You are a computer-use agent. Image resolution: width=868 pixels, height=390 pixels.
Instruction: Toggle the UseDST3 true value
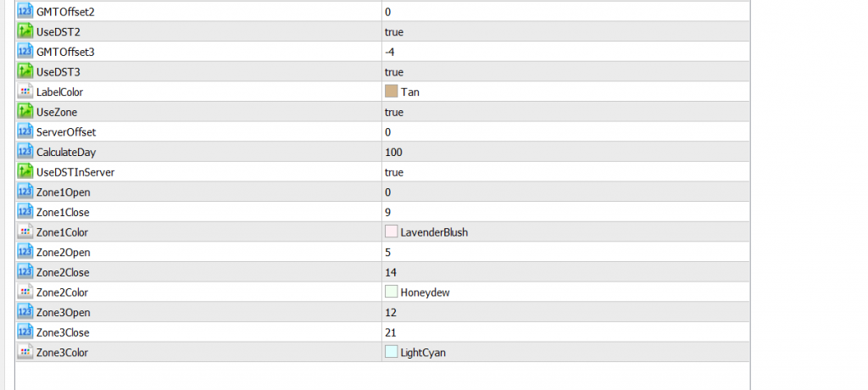[565, 71]
